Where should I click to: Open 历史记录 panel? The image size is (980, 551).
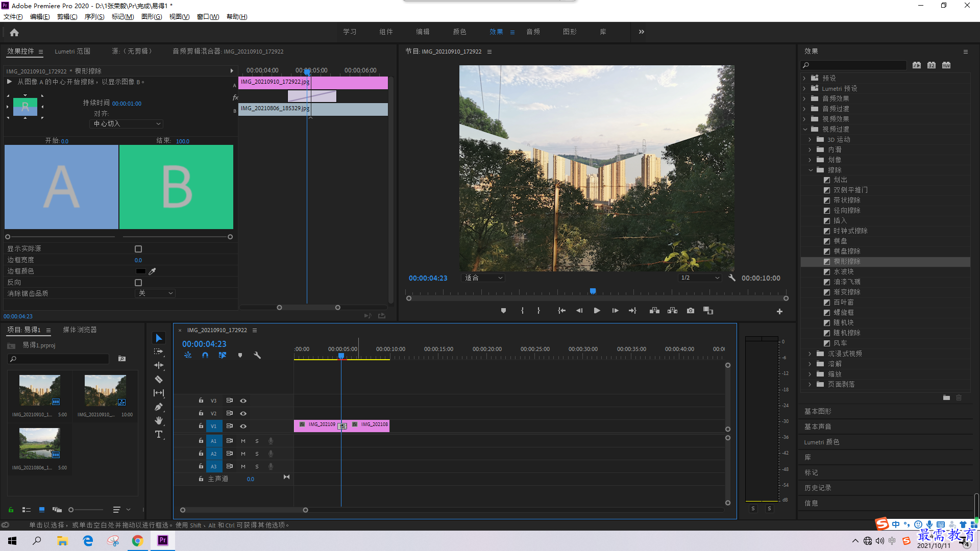(818, 488)
